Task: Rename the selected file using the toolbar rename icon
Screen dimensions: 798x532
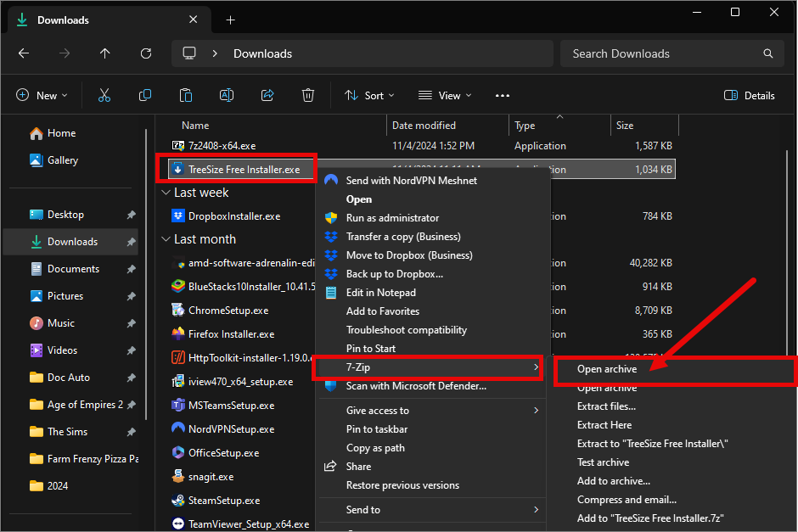Action: click(227, 95)
